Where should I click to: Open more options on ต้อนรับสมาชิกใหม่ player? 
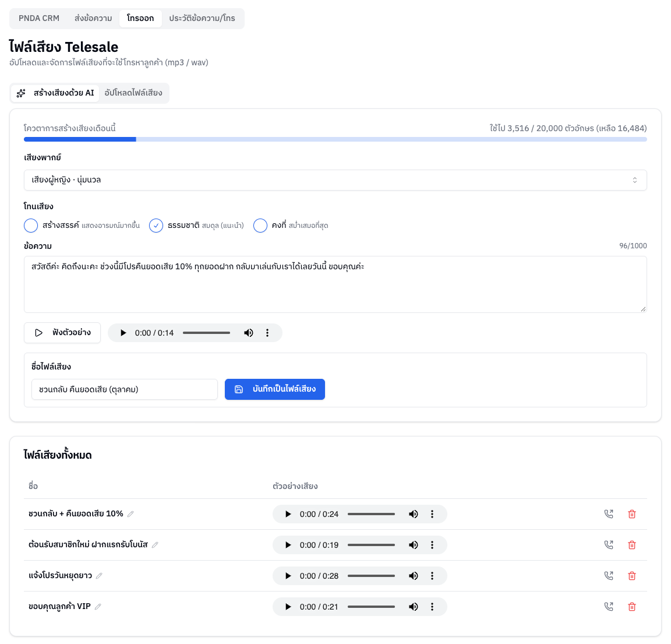click(x=432, y=545)
